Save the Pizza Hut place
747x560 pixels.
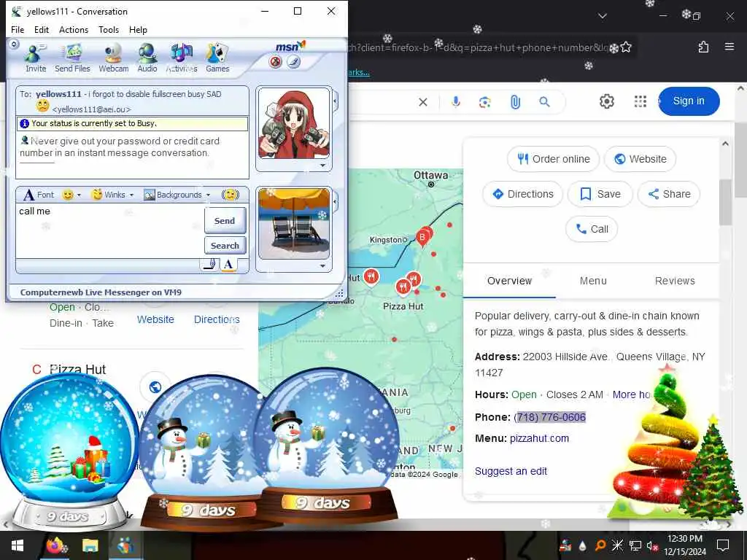point(600,194)
